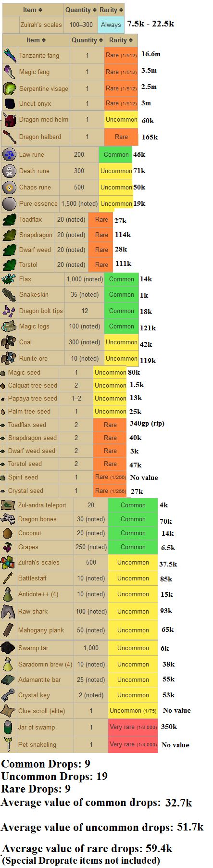
Task: Open the Saradomin brew (4) link
Action: point(45,664)
